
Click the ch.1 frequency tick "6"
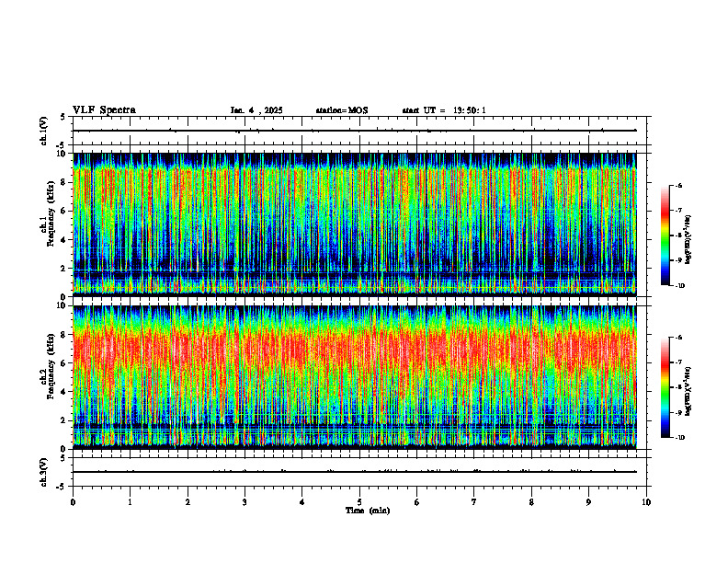tap(63, 211)
